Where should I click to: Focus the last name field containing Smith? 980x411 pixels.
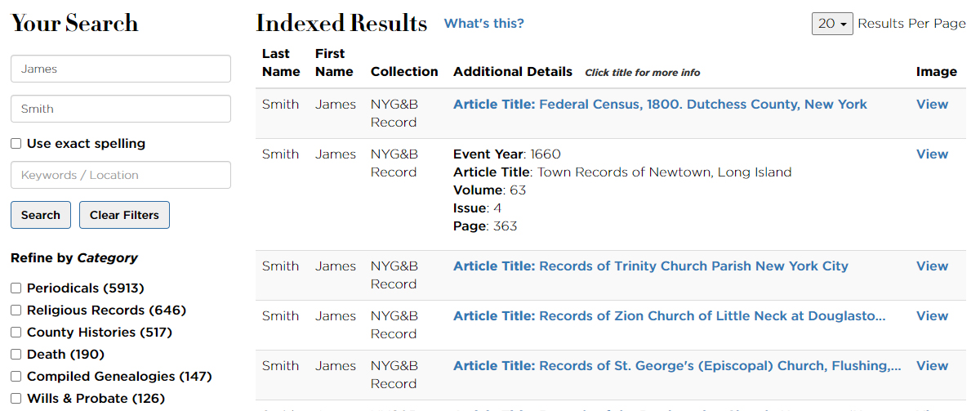pyautogui.click(x=121, y=109)
